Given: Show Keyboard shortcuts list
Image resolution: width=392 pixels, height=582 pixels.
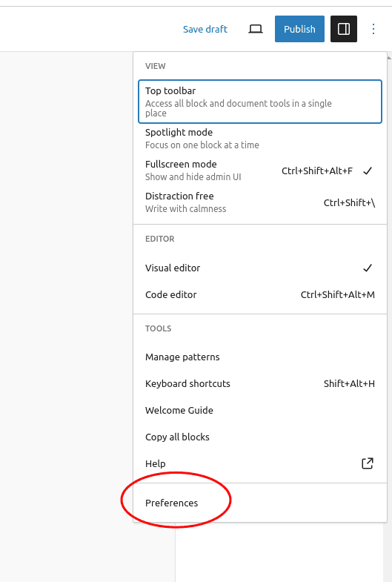Looking at the screenshot, I should coord(260,384).
